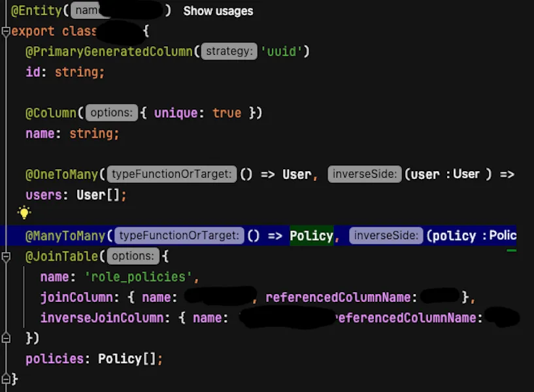This screenshot has height=392, width=534.
Task: Click 'options:' hint in @JoinTable decorator
Action: point(133,257)
